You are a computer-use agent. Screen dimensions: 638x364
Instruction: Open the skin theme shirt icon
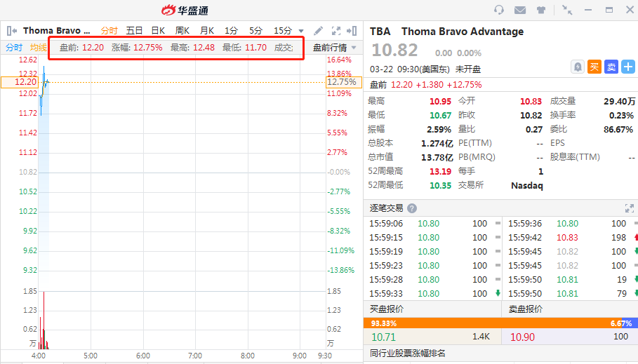point(540,10)
